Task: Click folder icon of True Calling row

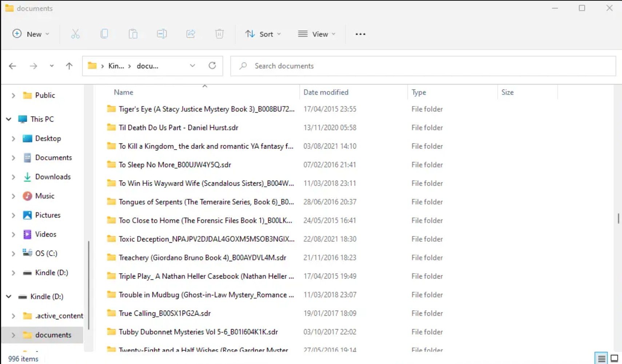Action: click(x=111, y=313)
